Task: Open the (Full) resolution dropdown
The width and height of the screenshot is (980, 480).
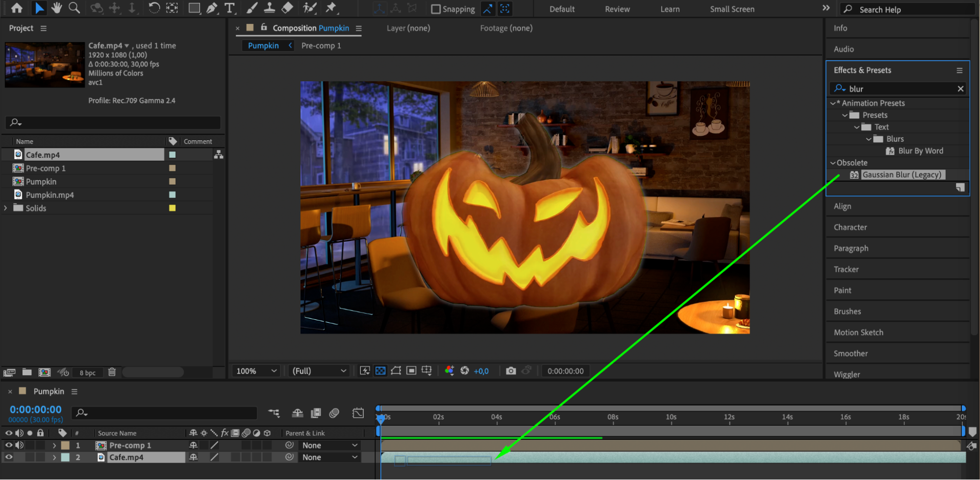Action: (319, 371)
